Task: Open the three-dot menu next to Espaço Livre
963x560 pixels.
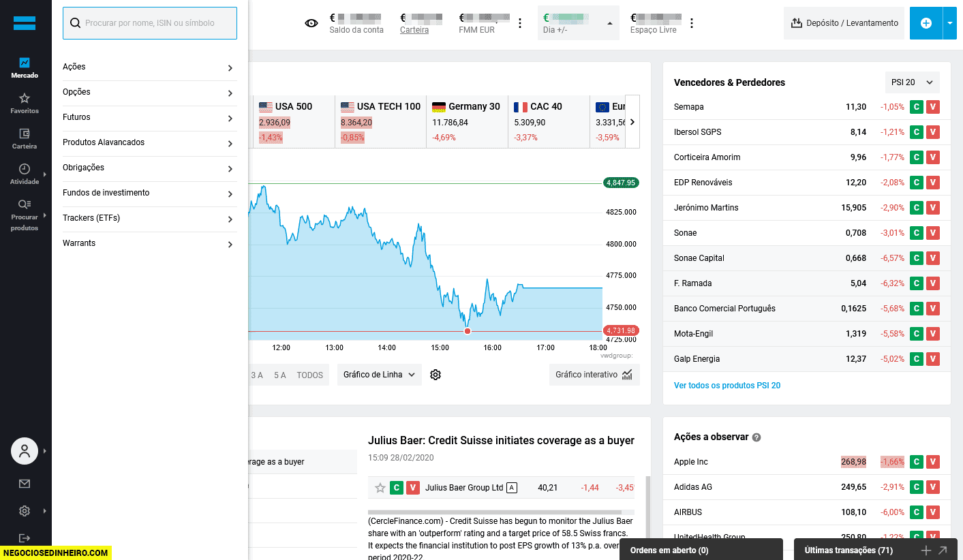Action: pyautogui.click(x=692, y=23)
